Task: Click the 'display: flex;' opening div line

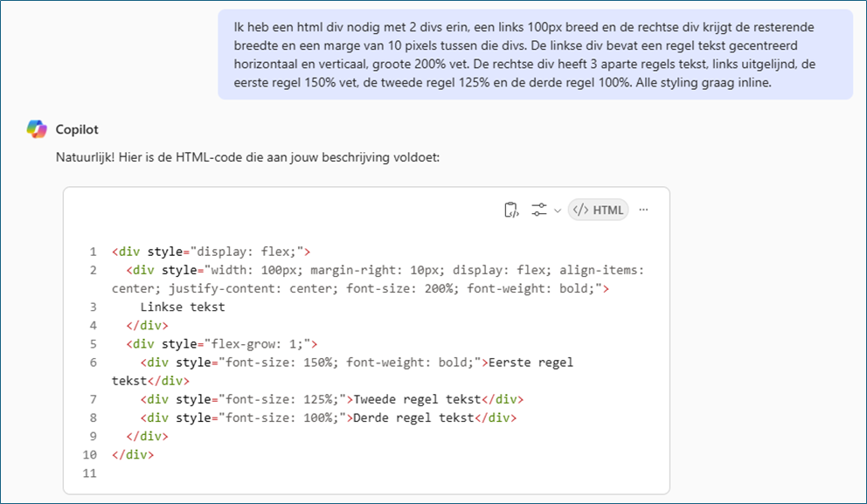Action: coord(212,252)
